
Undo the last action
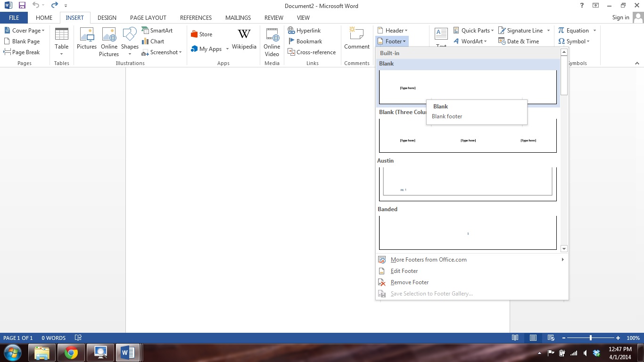click(x=36, y=6)
